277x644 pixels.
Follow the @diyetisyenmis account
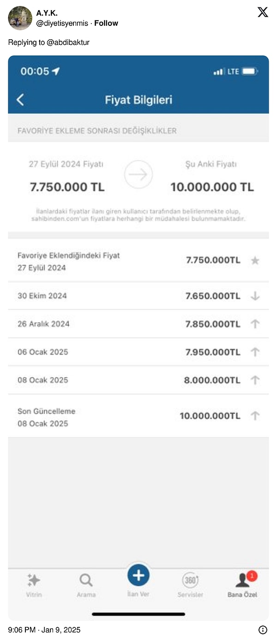pyautogui.click(x=106, y=23)
